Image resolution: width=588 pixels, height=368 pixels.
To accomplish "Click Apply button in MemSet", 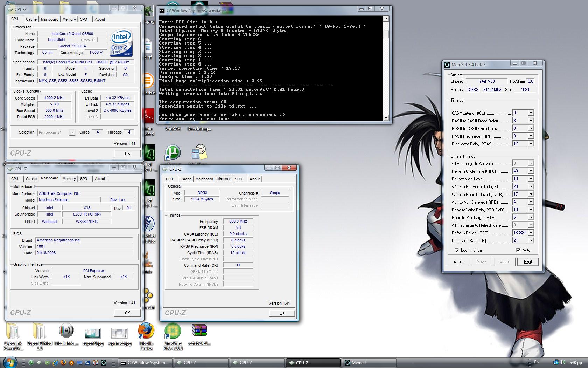I will [x=458, y=262].
